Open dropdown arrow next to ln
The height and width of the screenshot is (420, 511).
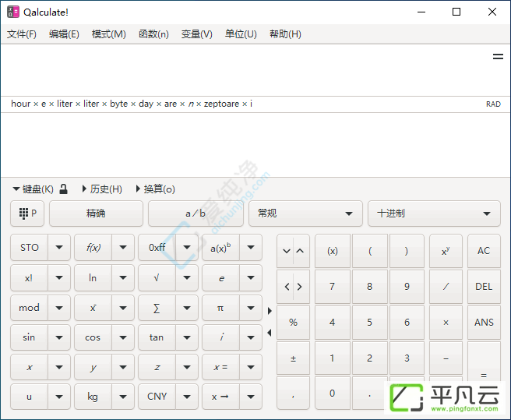coord(123,278)
